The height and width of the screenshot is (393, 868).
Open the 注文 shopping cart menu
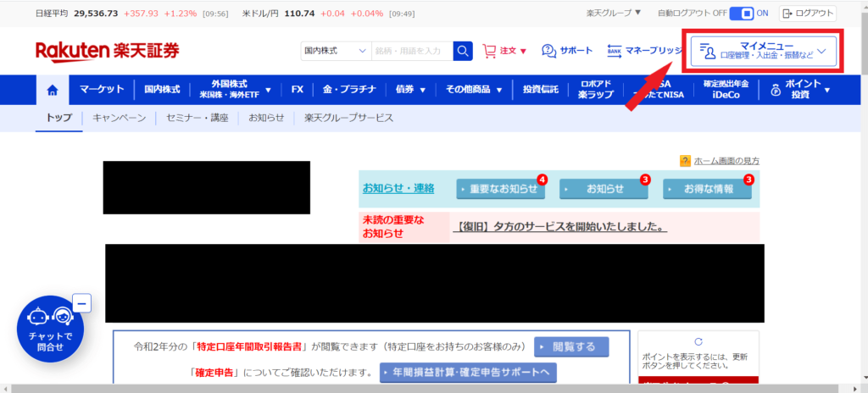(x=504, y=51)
